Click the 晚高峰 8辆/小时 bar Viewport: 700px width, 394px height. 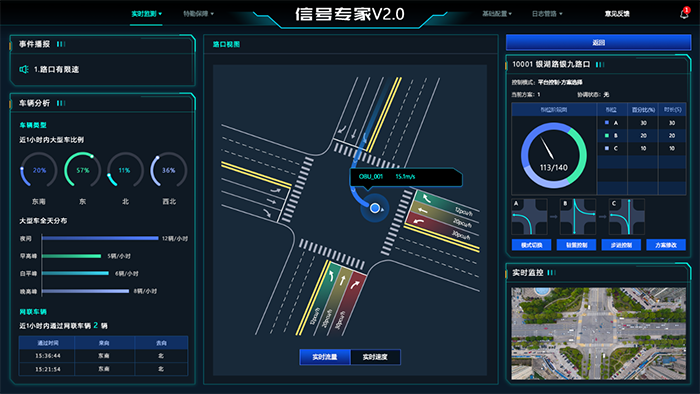tap(85, 291)
